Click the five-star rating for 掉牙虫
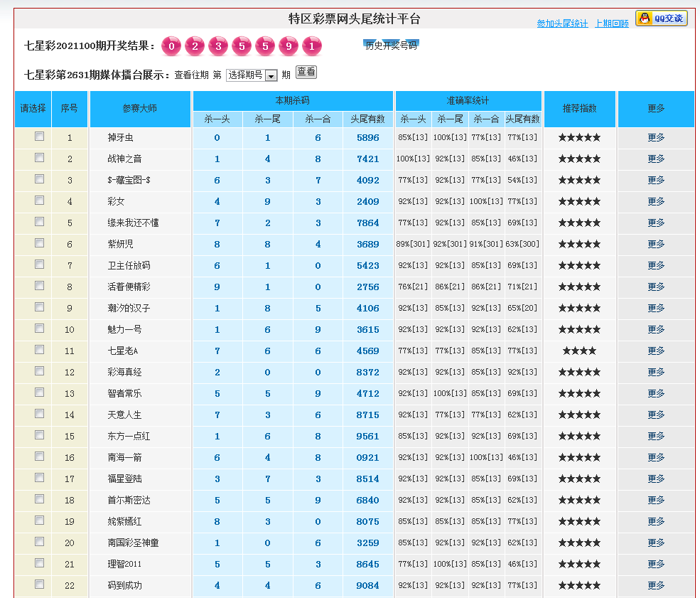This screenshot has width=700, height=598. click(x=579, y=138)
